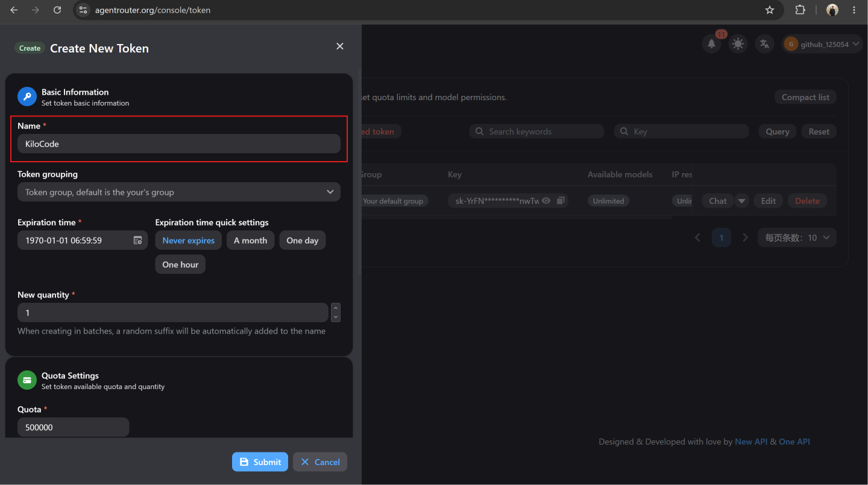Screen dimensions: 868x485
Task: Click the Basic Information key icon
Action: coord(27,97)
